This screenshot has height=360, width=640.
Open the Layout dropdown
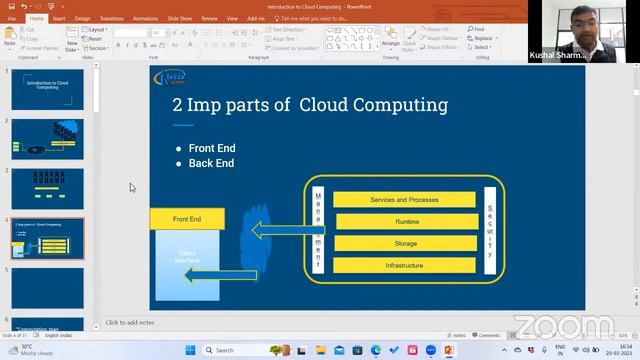click(95, 30)
